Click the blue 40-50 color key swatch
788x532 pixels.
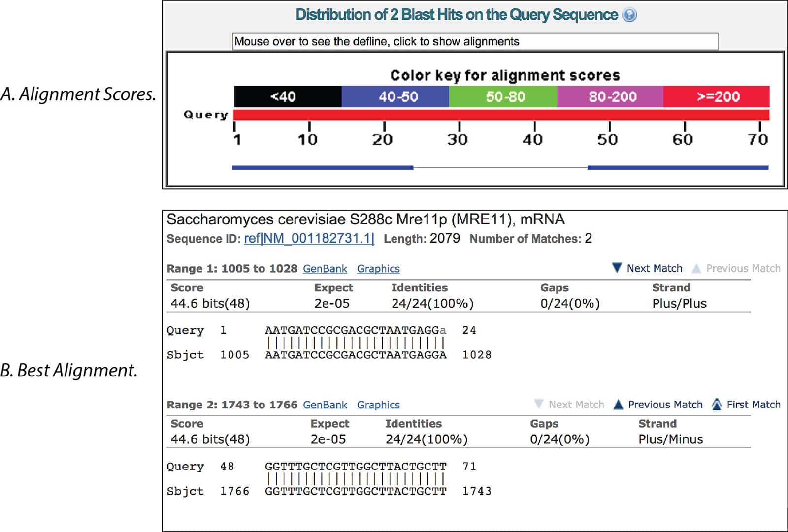pos(395,96)
